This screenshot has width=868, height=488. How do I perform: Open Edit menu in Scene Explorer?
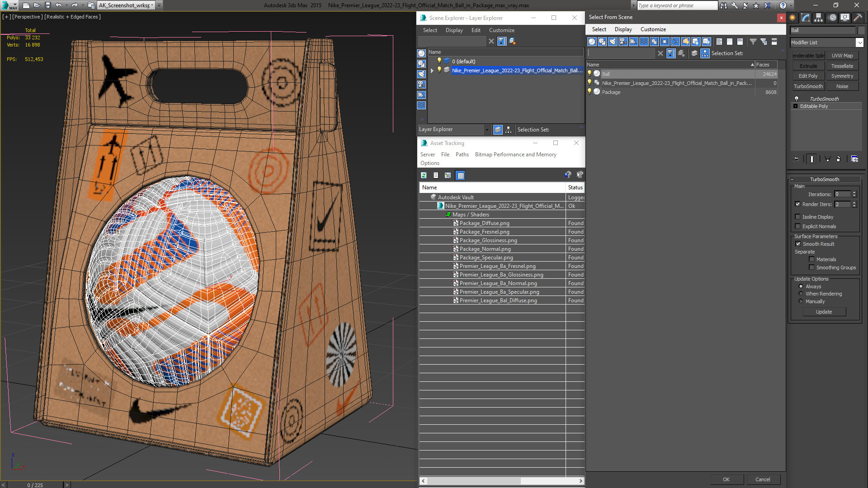tap(476, 30)
